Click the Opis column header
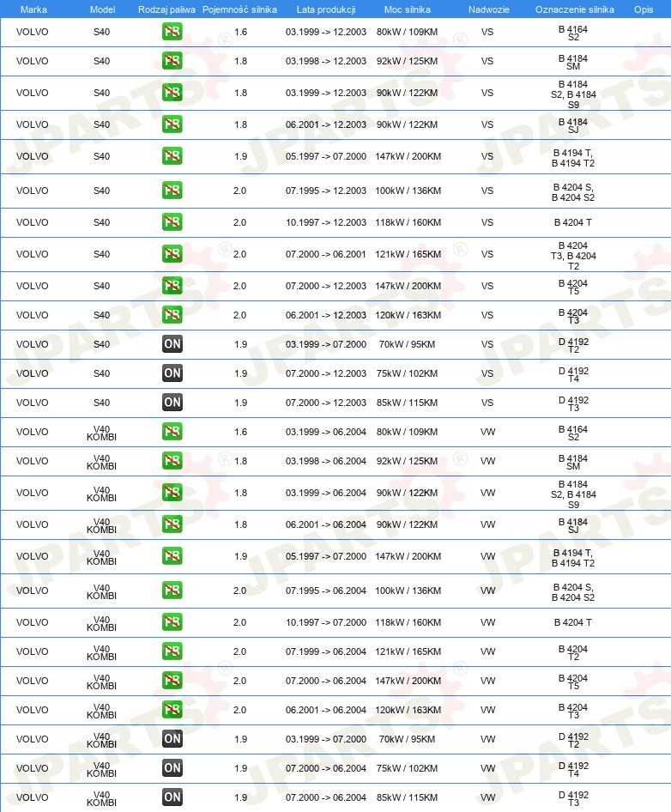671x812 pixels. click(x=644, y=9)
